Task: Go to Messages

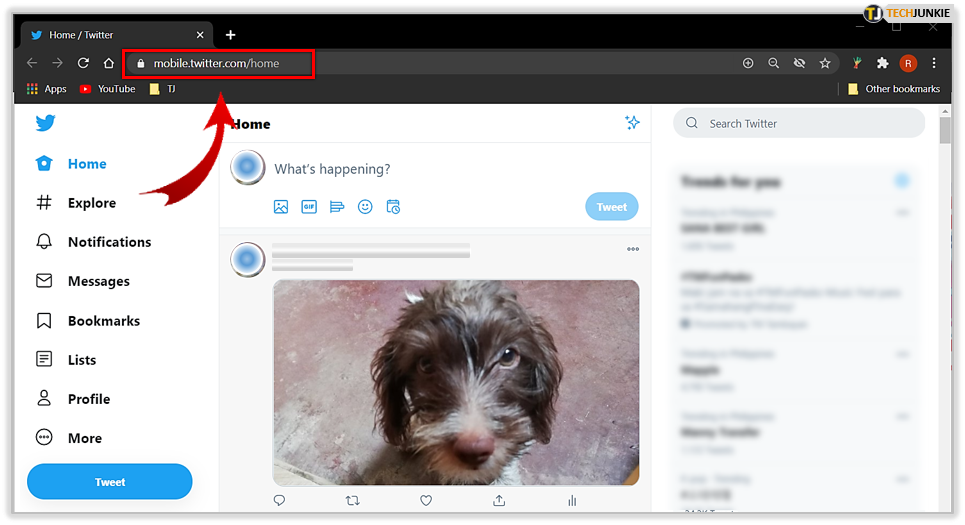Action: click(82, 281)
